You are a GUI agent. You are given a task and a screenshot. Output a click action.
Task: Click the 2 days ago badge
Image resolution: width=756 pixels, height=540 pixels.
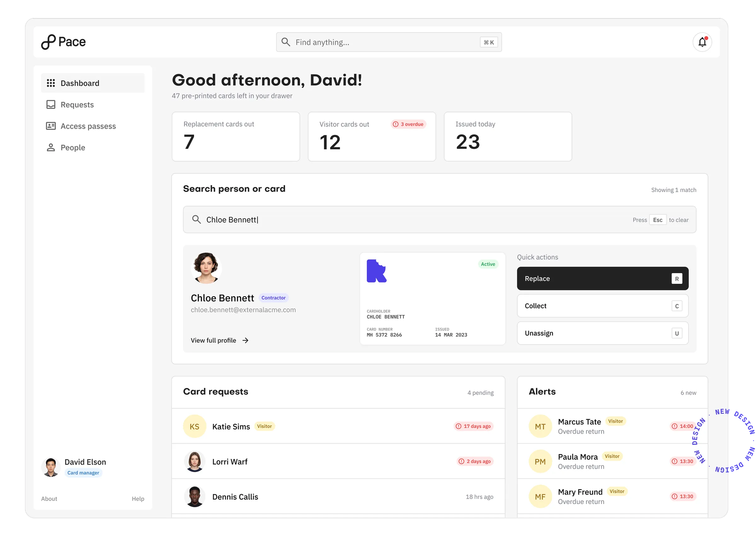click(475, 462)
